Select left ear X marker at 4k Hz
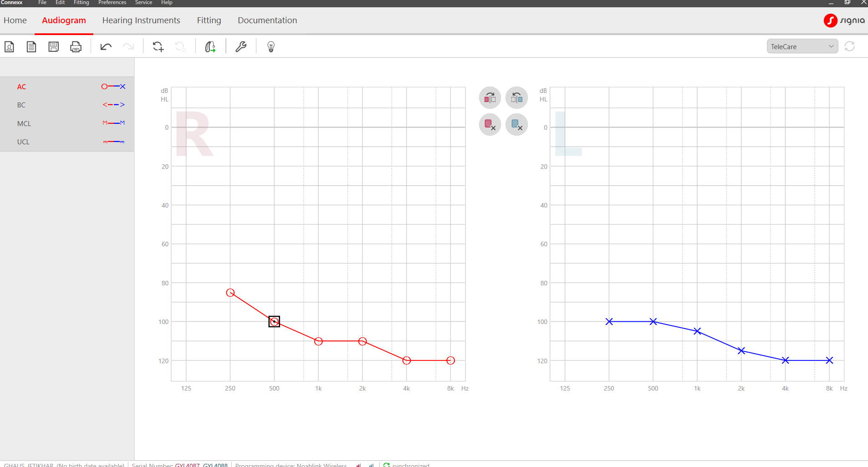Viewport: 868px width, 467px height. pos(786,360)
